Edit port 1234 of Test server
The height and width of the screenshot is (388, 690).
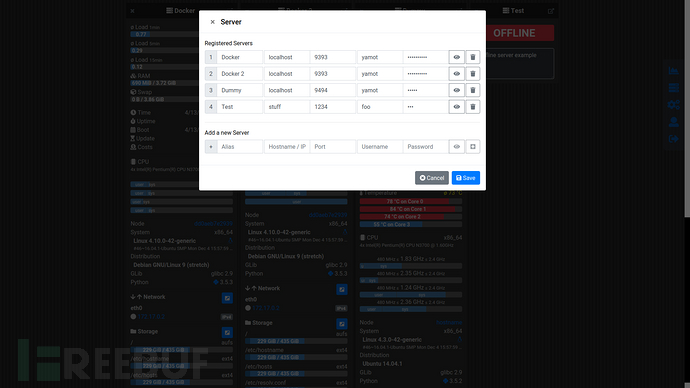coord(333,106)
